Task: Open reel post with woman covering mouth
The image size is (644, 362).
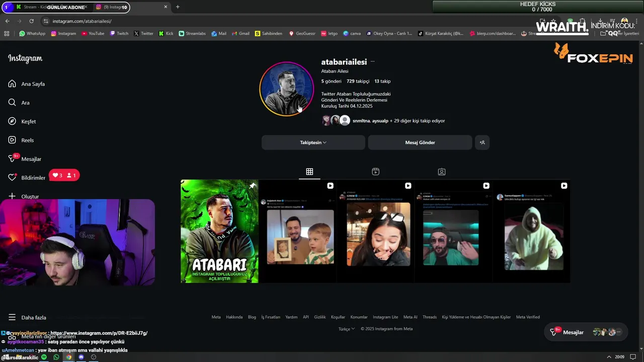Action: click(375, 231)
